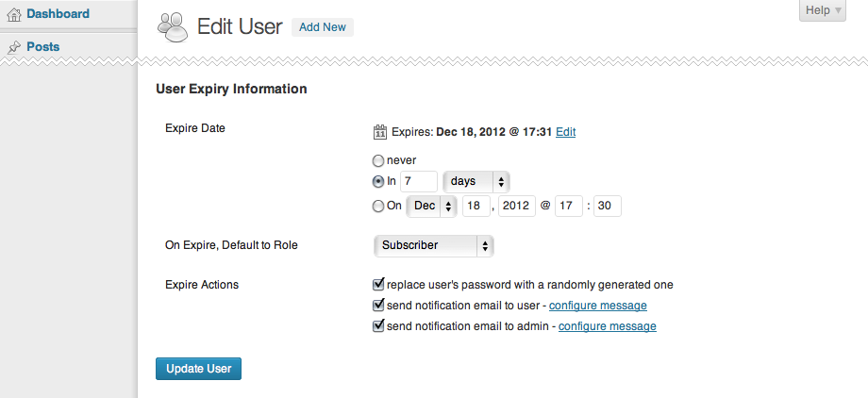Uncheck replace user's password checkbox
Screen dimensions: 868x398
[x=379, y=284]
